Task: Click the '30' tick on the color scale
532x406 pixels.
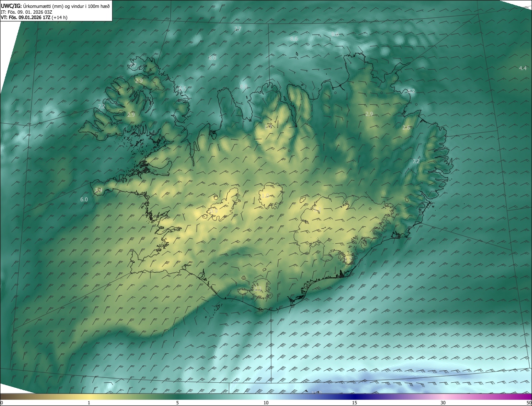Action: [x=443, y=403]
